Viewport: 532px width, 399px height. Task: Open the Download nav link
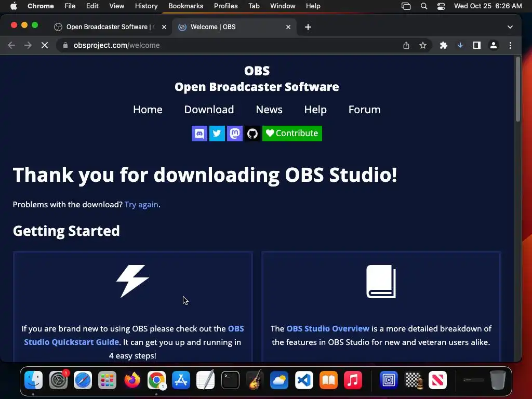tap(209, 110)
